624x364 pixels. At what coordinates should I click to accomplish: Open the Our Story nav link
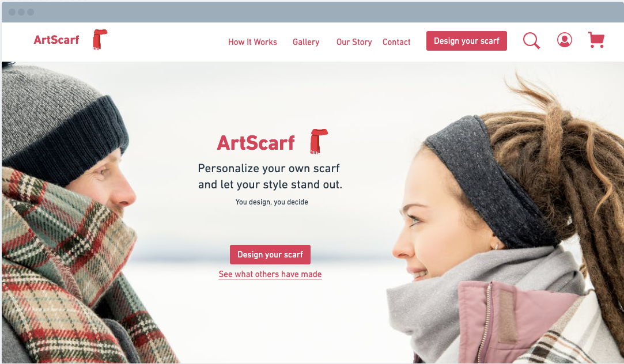coord(354,42)
